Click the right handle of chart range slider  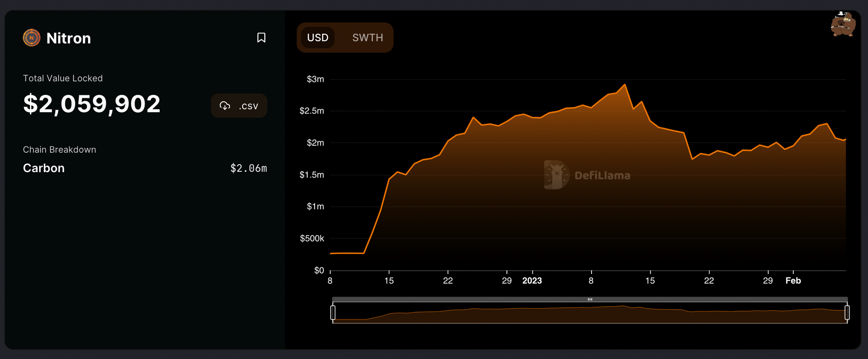pos(847,313)
